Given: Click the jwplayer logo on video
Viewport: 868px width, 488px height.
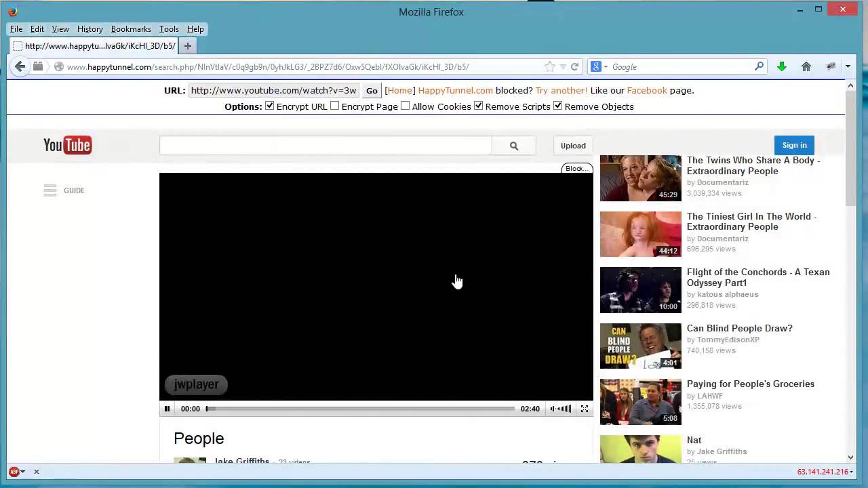Looking at the screenshot, I should tap(196, 384).
